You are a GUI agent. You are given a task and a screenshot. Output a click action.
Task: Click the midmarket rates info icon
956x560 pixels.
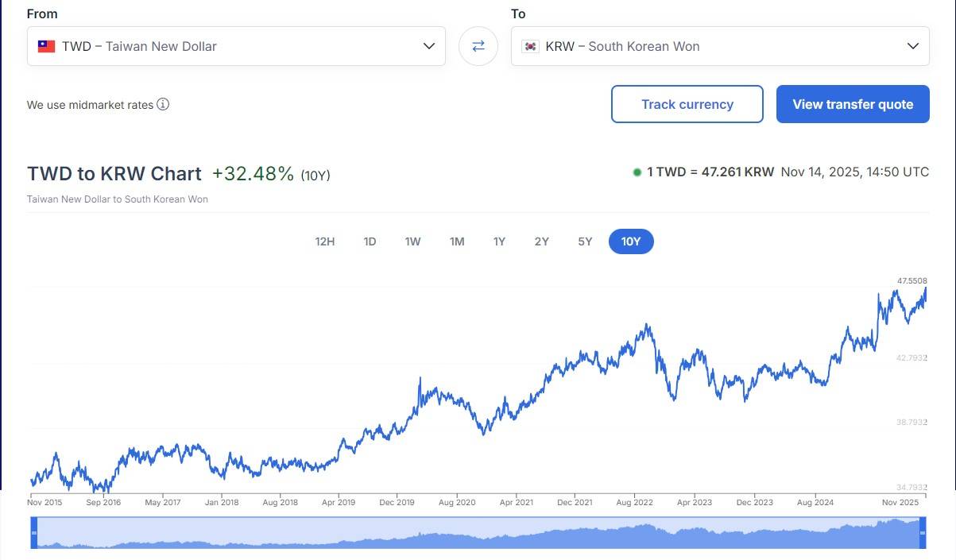pos(163,104)
